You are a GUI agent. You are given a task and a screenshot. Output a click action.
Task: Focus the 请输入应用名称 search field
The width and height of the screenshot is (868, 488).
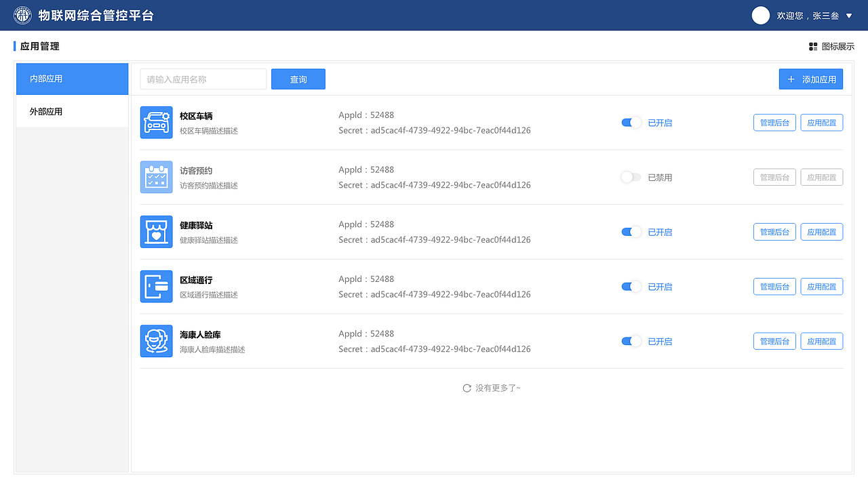point(203,79)
